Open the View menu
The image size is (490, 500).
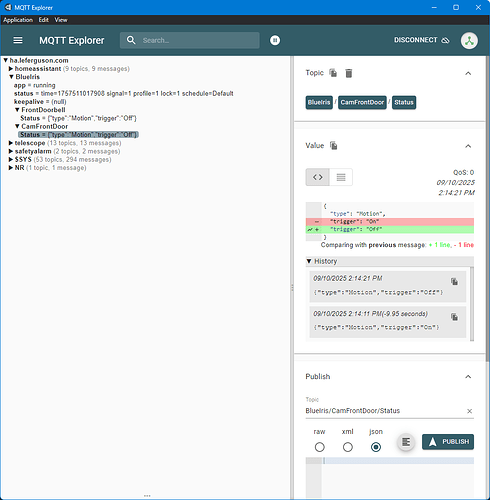coord(61,20)
